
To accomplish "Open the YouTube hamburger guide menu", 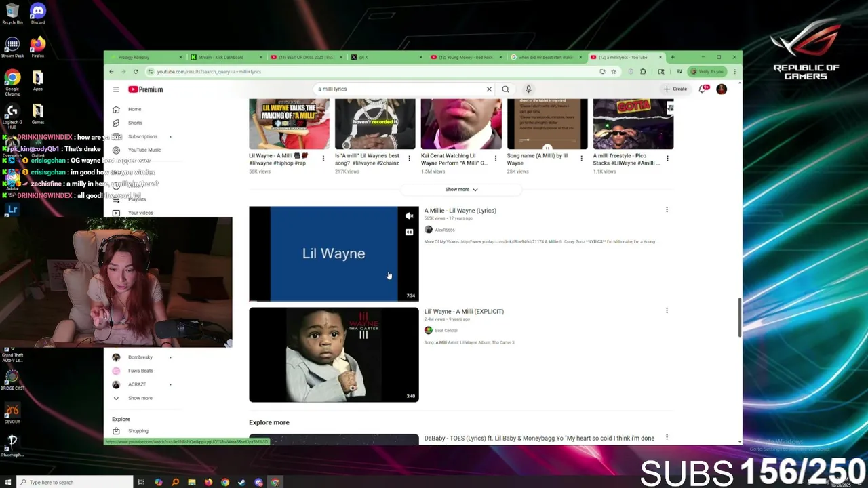I will pos(116,89).
